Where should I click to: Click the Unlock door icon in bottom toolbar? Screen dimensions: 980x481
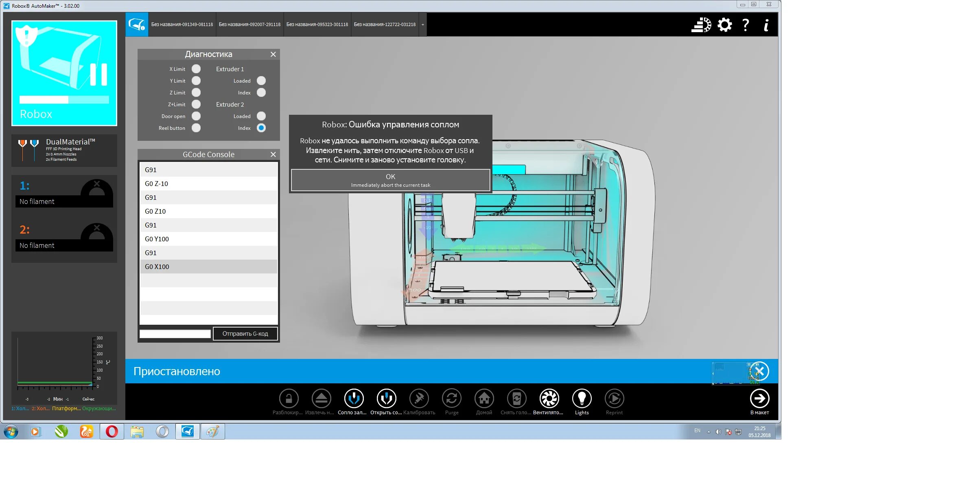tap(289, 398)
